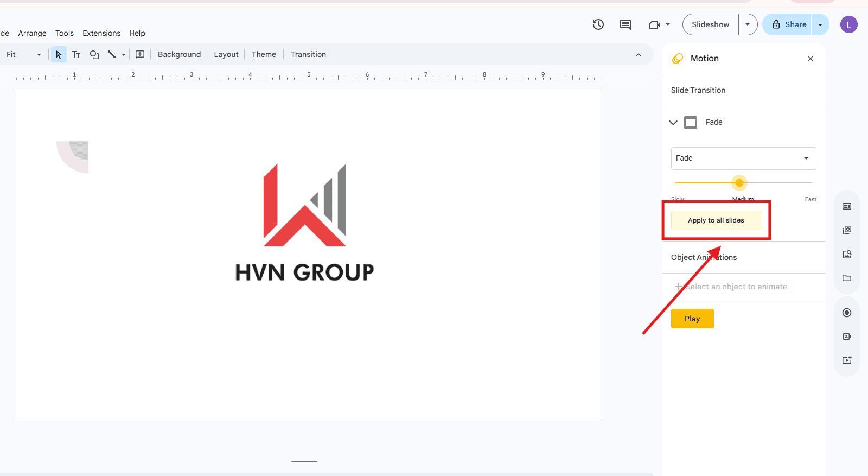Collapse the Fade transition section chevron
Viewport: 868px width, 476px height.
point(673,123)
